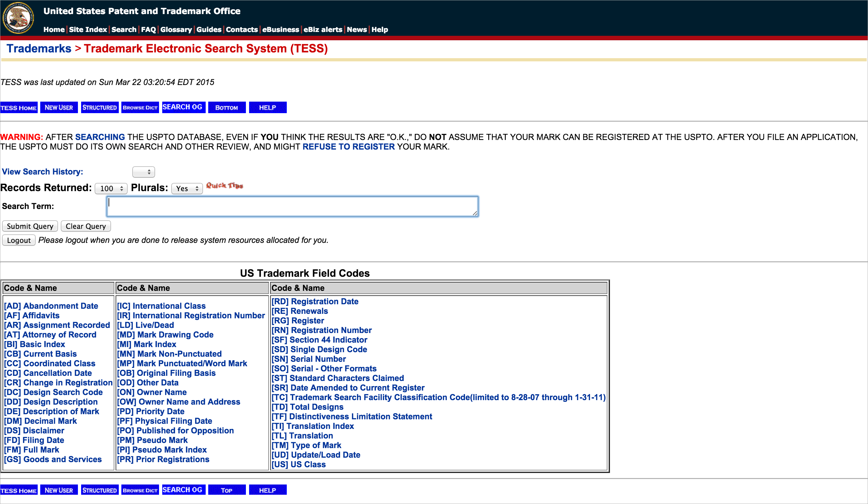The image size is (868, 504).
Task: Select [AT] Attorney of Record code
Action: [50, 335]
